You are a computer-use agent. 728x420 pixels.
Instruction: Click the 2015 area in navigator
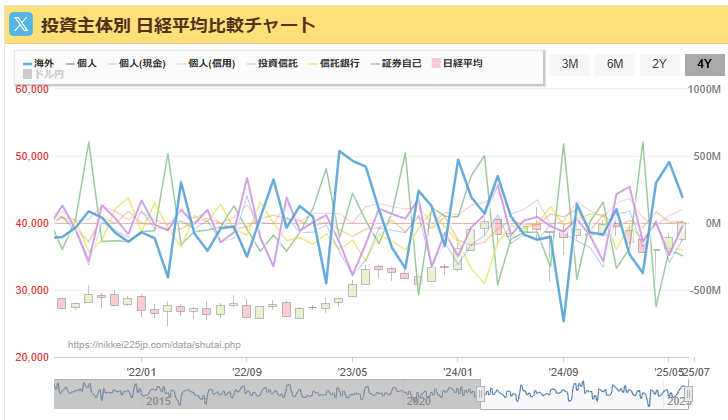[x=158, y=401]
